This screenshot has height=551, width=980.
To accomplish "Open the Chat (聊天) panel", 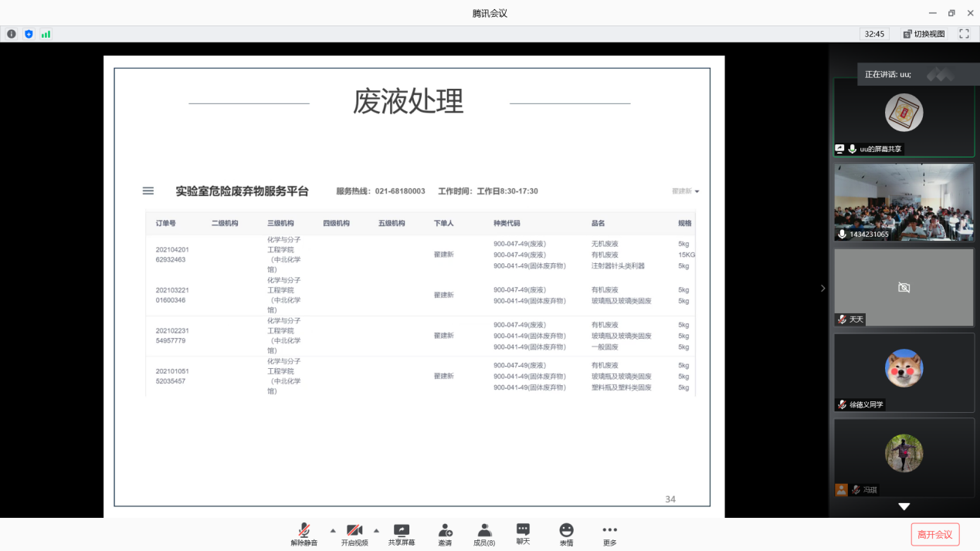I will [523, 534].
